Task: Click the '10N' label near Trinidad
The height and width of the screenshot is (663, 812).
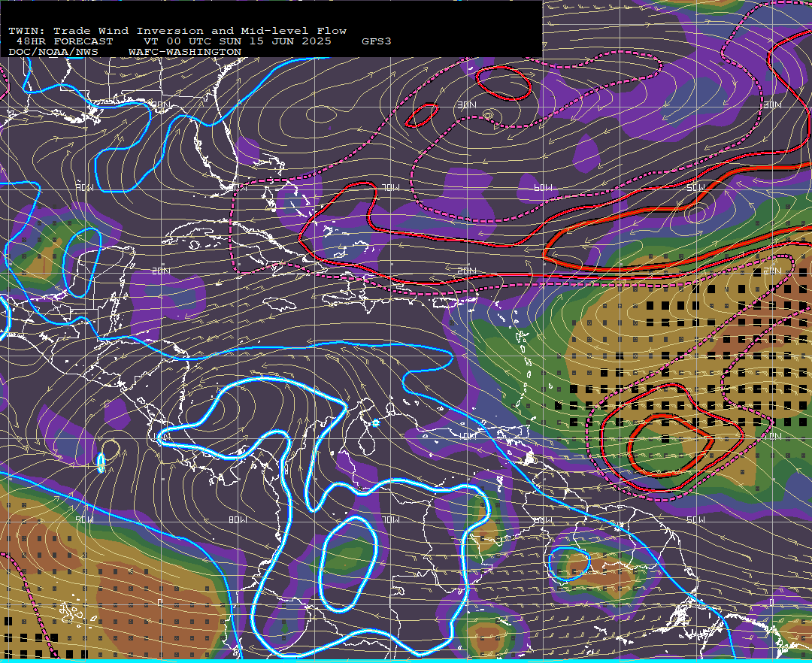Action: (467, 436)
